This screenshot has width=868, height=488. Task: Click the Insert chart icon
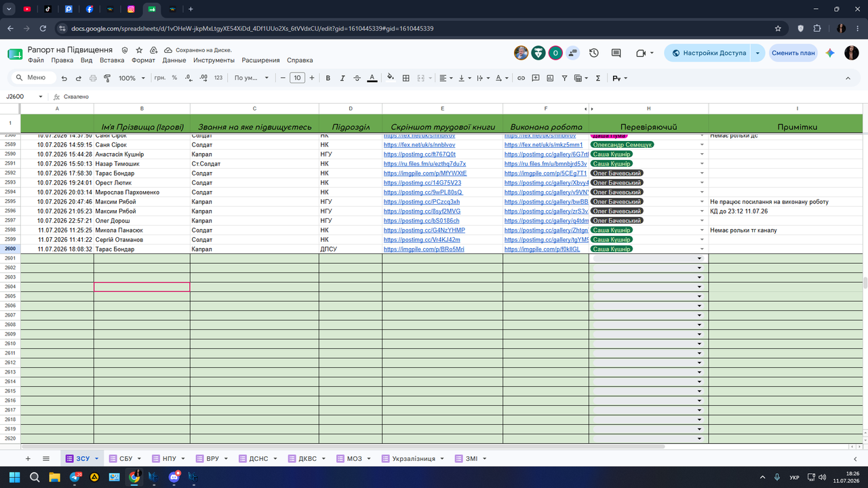[550, 78]
